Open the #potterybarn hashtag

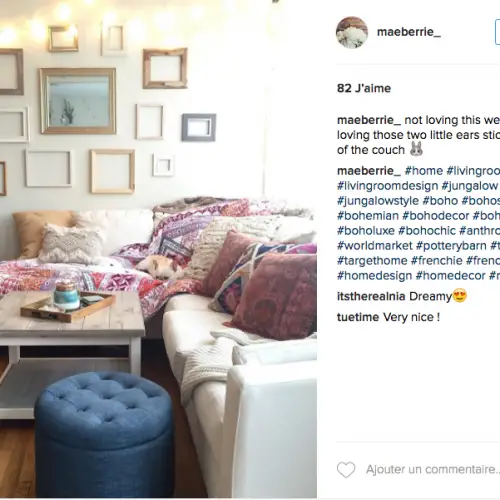[x=451, y=246]
